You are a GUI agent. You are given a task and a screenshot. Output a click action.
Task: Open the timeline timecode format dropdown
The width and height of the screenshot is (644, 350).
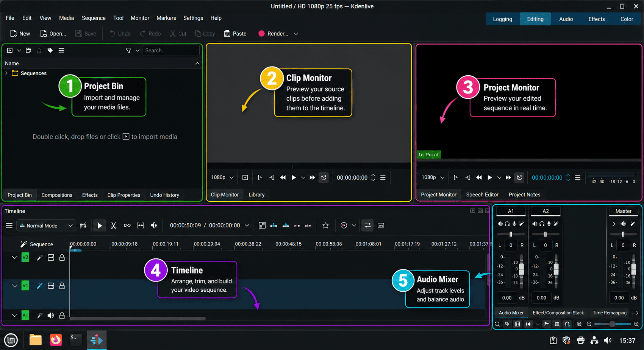(247, 226)
